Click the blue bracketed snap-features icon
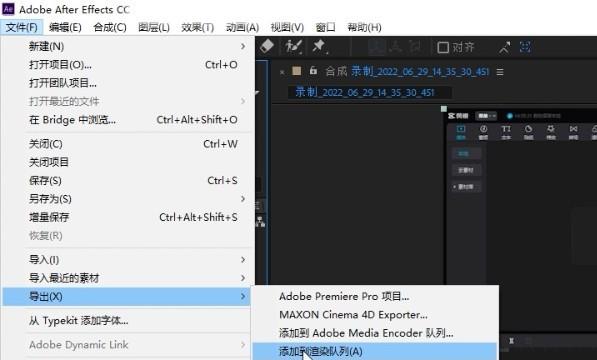 (x=526, y=47)
